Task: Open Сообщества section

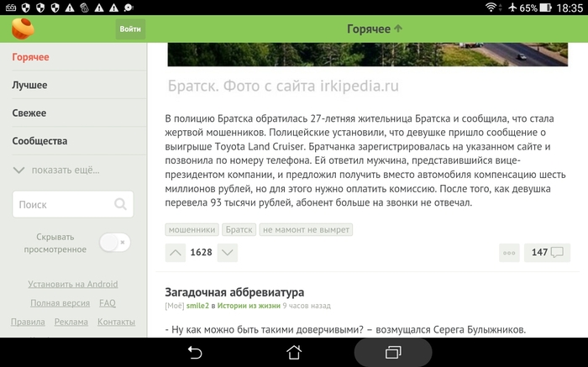Action: (39, 141)
